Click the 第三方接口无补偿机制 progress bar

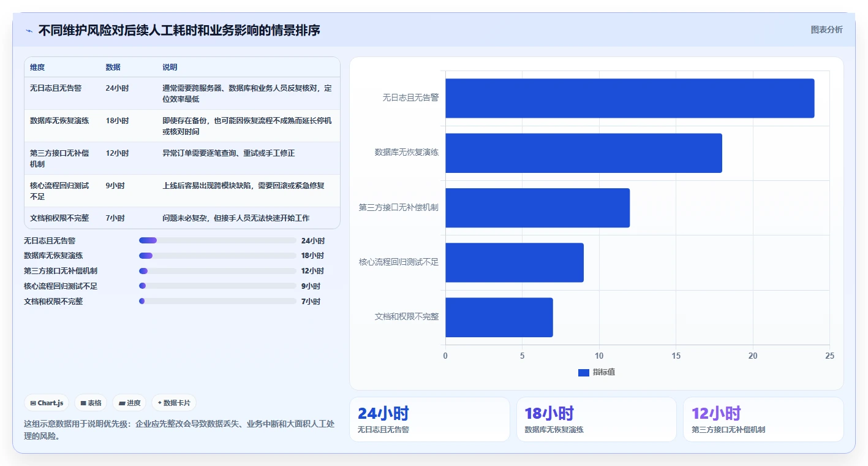[217, 271]
